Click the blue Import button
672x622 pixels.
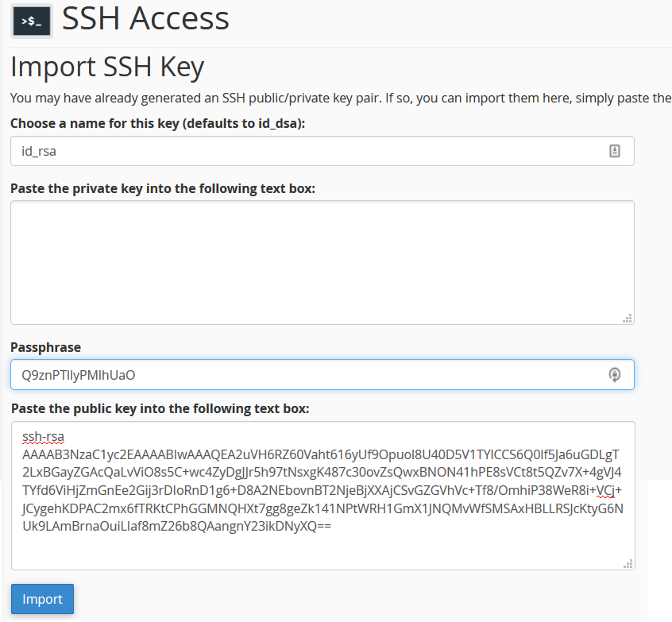(x=42, y=599)
